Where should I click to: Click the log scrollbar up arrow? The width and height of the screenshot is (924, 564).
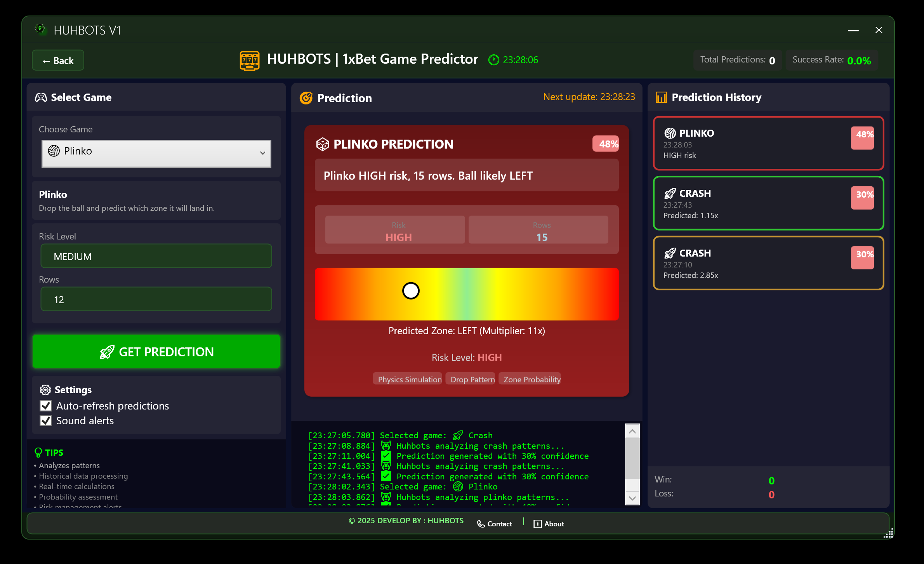click(x=632, y=431)
